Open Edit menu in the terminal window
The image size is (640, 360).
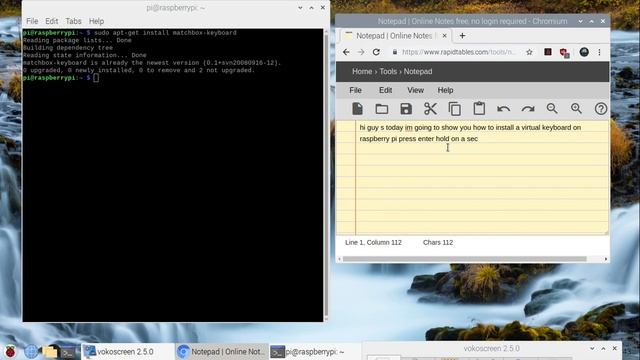51,21
